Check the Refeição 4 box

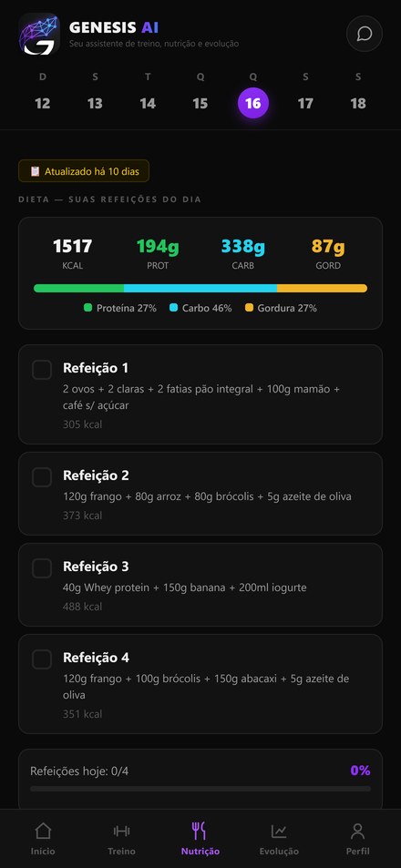tap(42, 659)
